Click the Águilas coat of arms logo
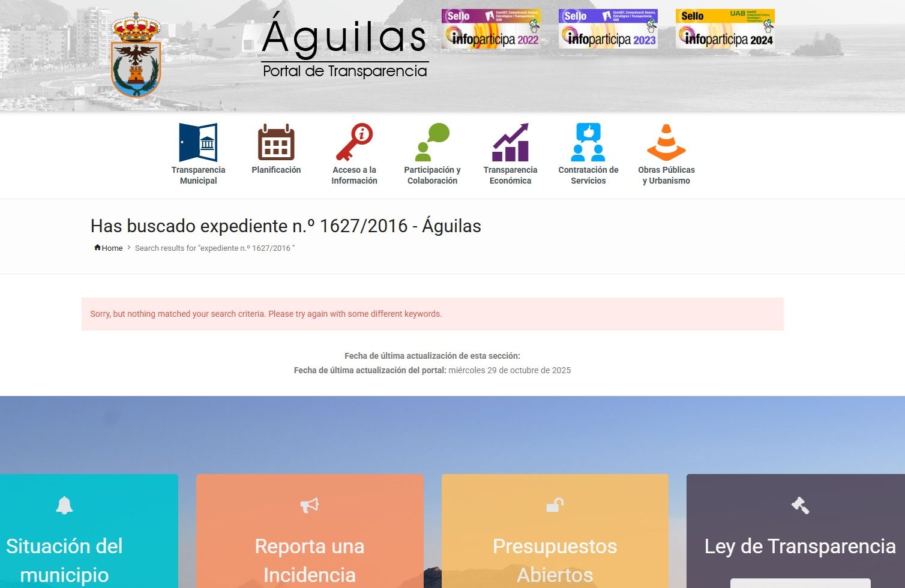 pyautogui.click(x=136, y=55)
